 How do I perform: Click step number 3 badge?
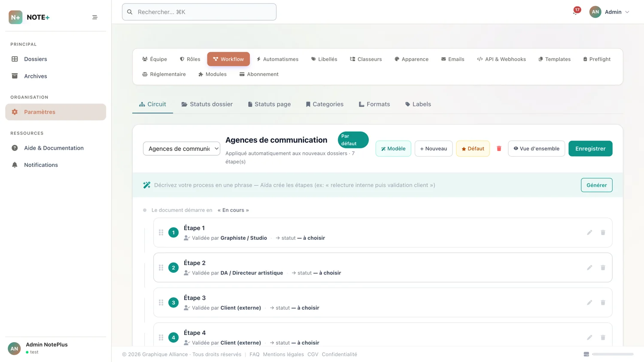tap(173, 302)
